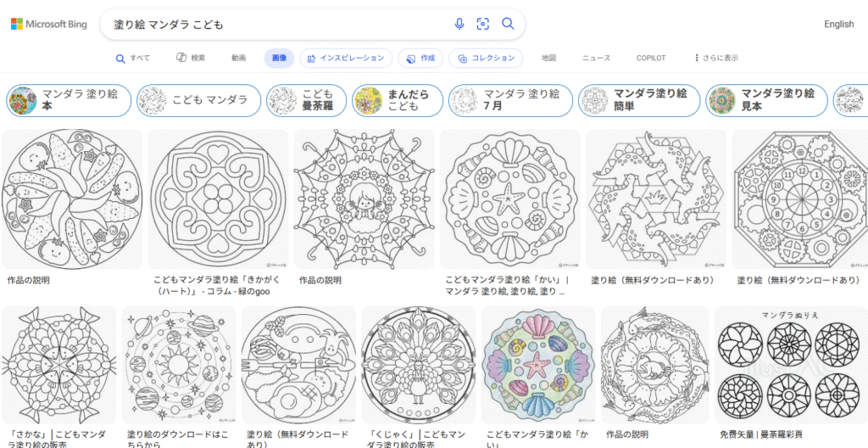868x448 pixels.
Task: Switch to すべて search results tab
Action: coord(133,58)
